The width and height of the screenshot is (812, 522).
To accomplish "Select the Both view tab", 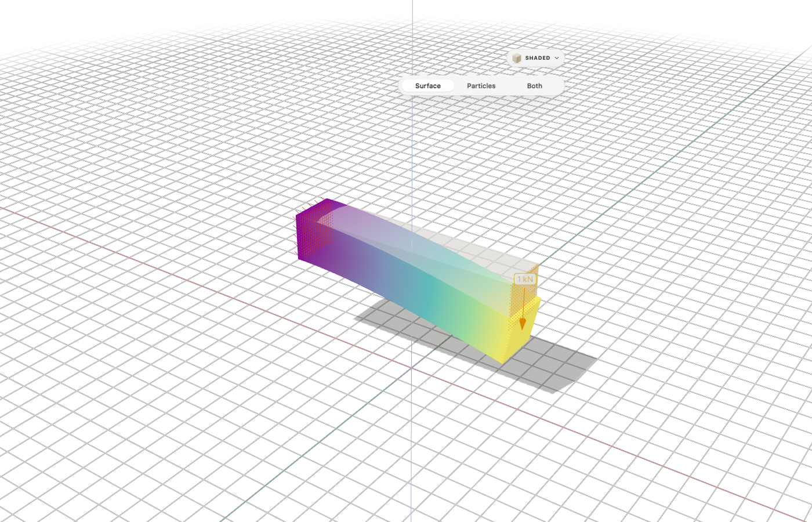I will click(x=535, y=86).
